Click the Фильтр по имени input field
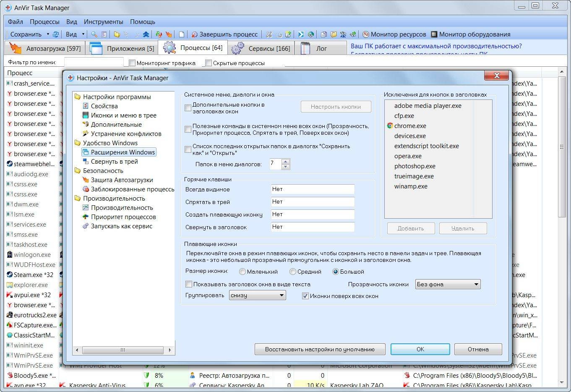This screenshot has width=571, height=392. pyautogui.click(x=94, y=62)
